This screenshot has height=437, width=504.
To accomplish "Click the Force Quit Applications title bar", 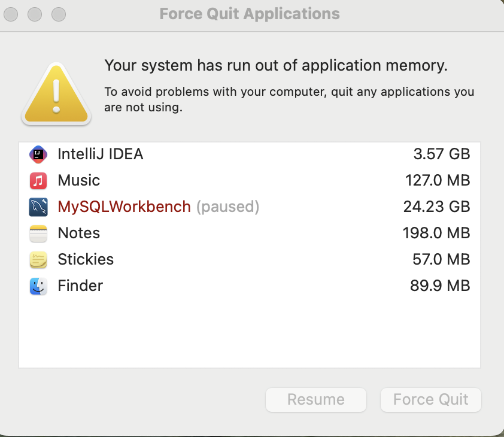I will pyautogui.click(x=250, y=14).
